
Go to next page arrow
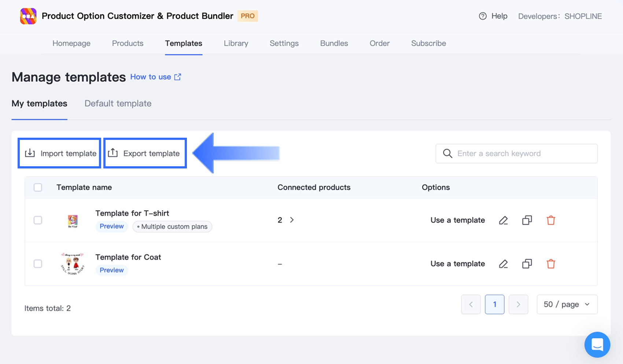click(518, 304)
